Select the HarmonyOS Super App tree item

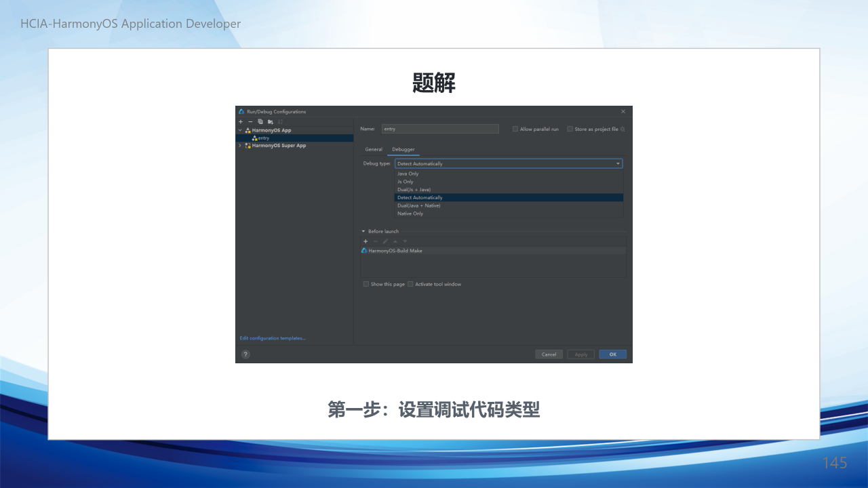point(279,145)
